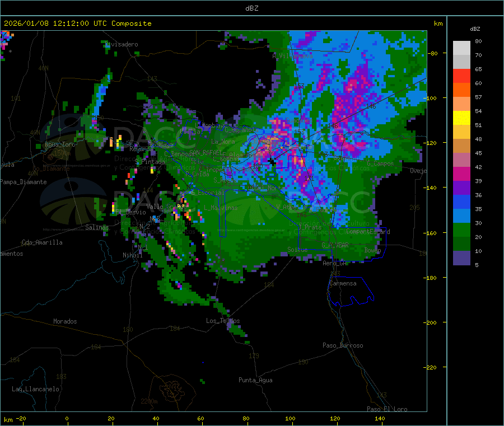Click the Paso_El_Loro map label
This screenshot has height=426, width=504.
click(387, 409)
